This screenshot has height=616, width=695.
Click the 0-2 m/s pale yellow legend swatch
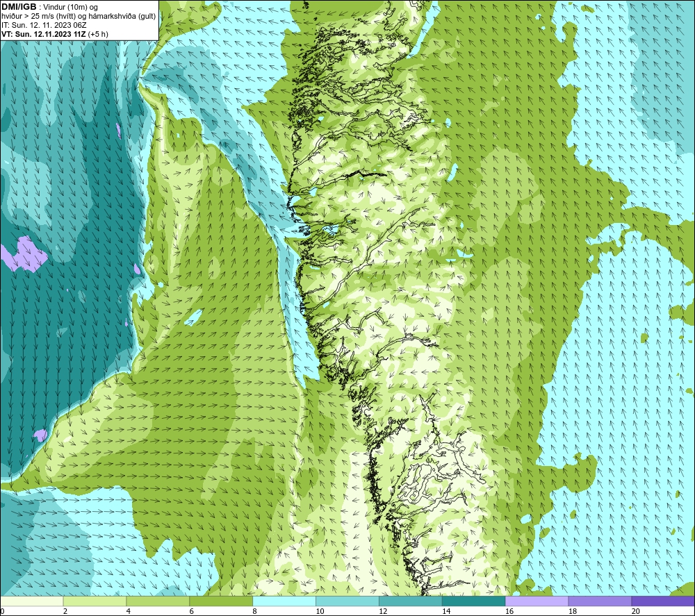pyautogui.click(x=32, y=601)
